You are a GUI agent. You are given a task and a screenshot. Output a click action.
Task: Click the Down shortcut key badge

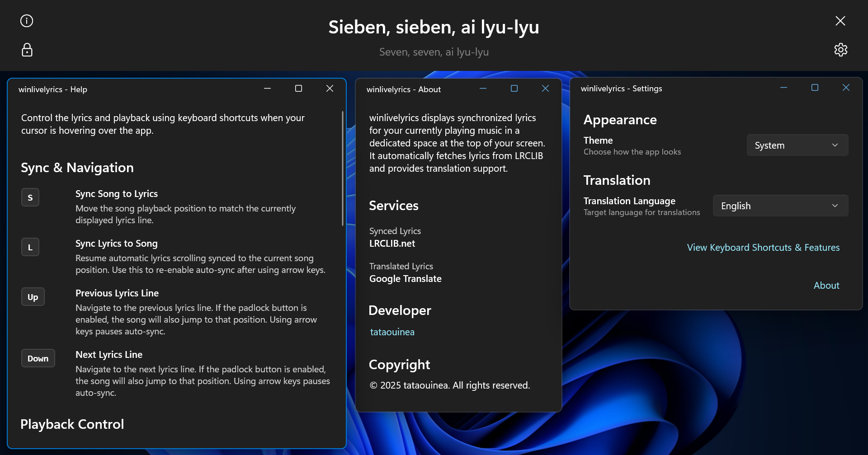tap(38, 358)
